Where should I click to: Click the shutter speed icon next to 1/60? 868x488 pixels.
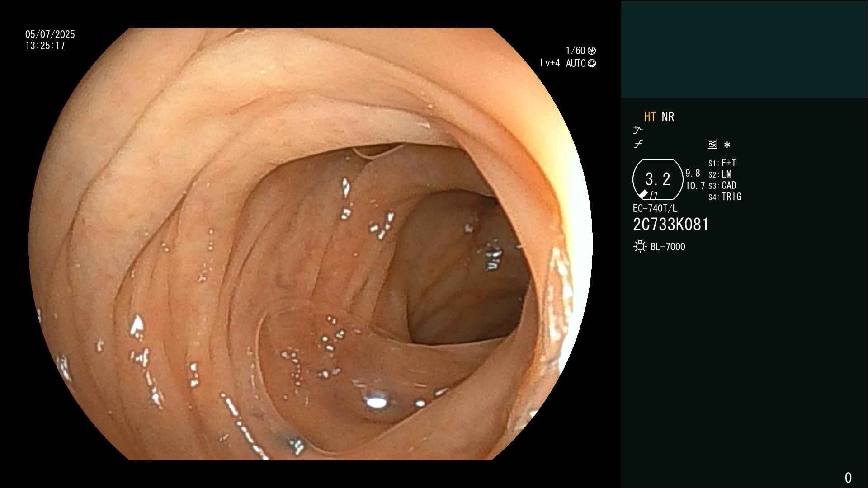(591, 51)
